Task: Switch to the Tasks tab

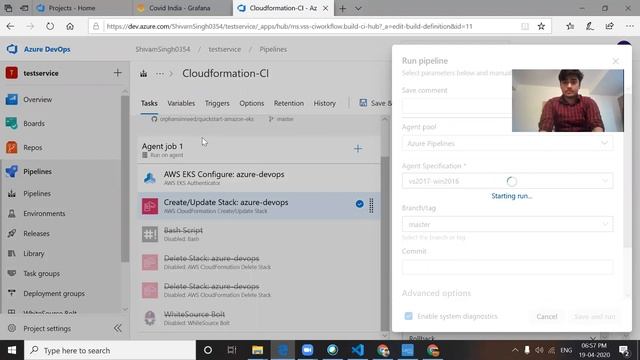Action: [149, 103]
